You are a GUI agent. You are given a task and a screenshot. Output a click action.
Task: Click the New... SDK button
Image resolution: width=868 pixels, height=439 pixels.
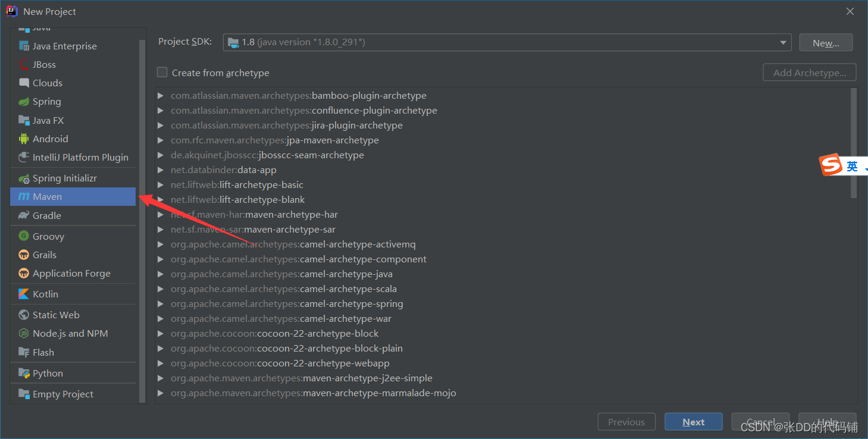(x=826, y=43)
